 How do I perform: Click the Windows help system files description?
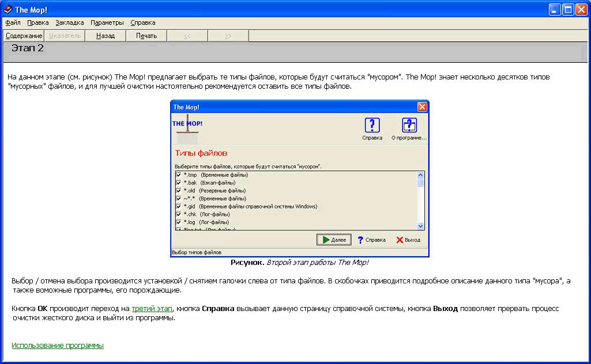258,206
